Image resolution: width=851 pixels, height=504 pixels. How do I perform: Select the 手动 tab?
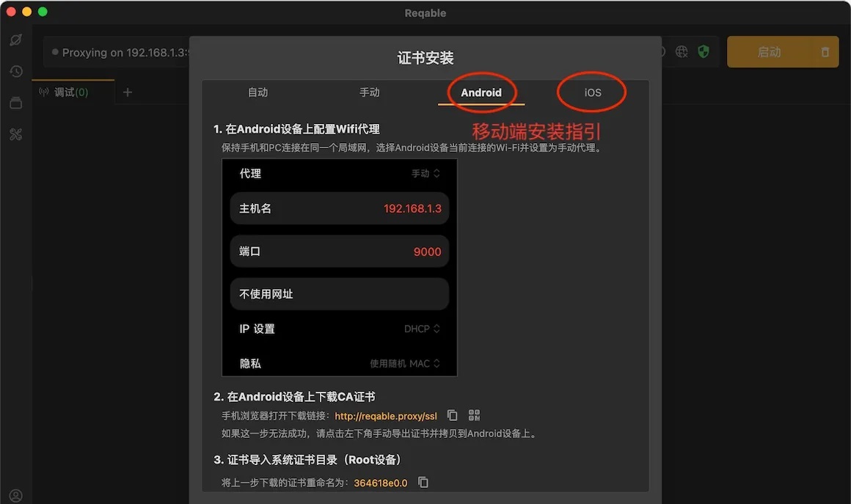click(x=369, y=92)
